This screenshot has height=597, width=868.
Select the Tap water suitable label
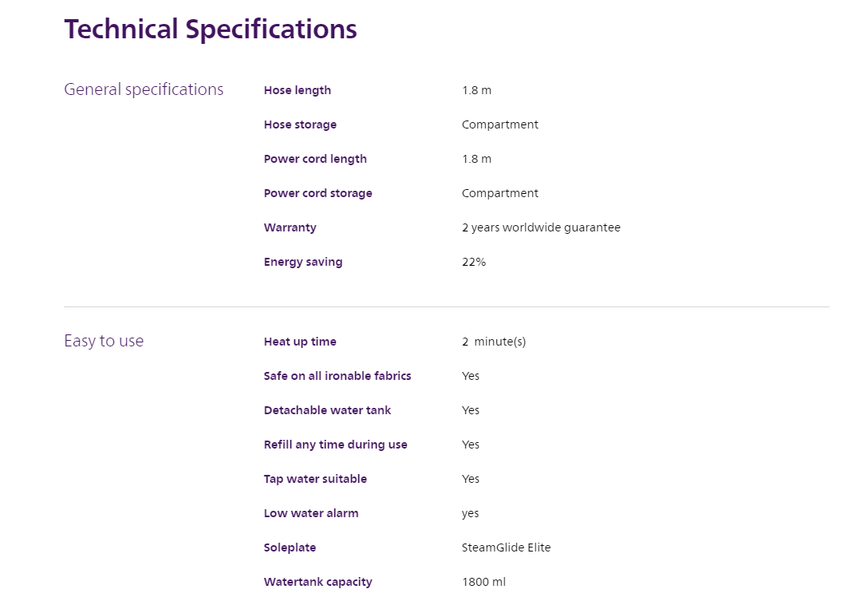click(315, 479)
